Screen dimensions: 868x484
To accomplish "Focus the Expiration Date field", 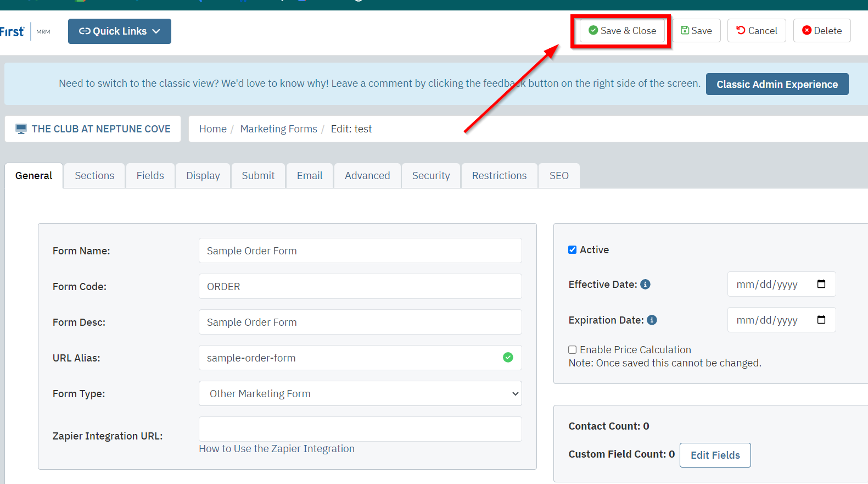I will point(781,320).
